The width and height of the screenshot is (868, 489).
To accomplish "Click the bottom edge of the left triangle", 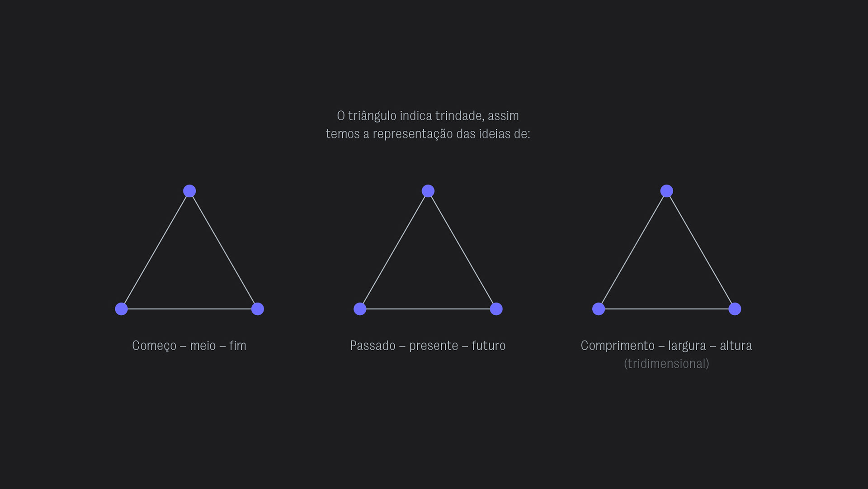I will pos(189,309).
